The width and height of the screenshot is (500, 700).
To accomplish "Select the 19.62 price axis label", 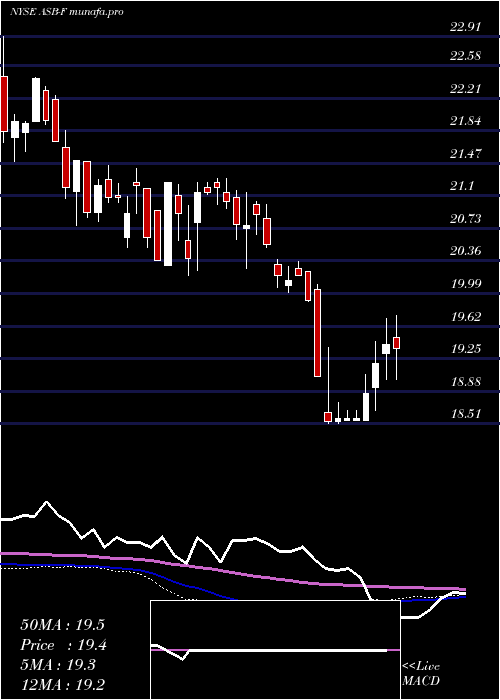I will coord(466,317).
